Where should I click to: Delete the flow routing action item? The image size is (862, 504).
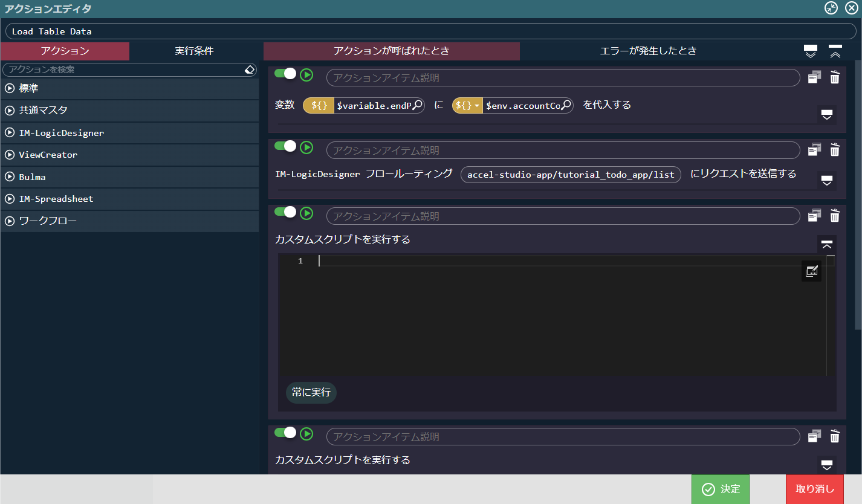[835, 149]
